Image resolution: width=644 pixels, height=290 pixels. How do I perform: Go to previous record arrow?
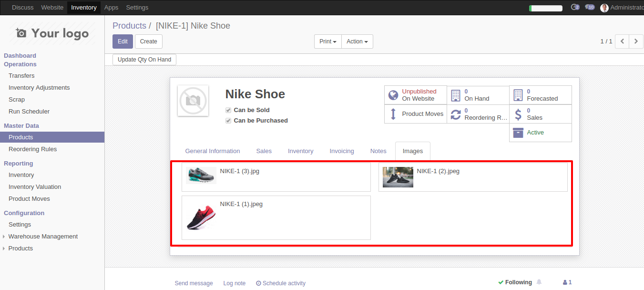coord(622,41)
